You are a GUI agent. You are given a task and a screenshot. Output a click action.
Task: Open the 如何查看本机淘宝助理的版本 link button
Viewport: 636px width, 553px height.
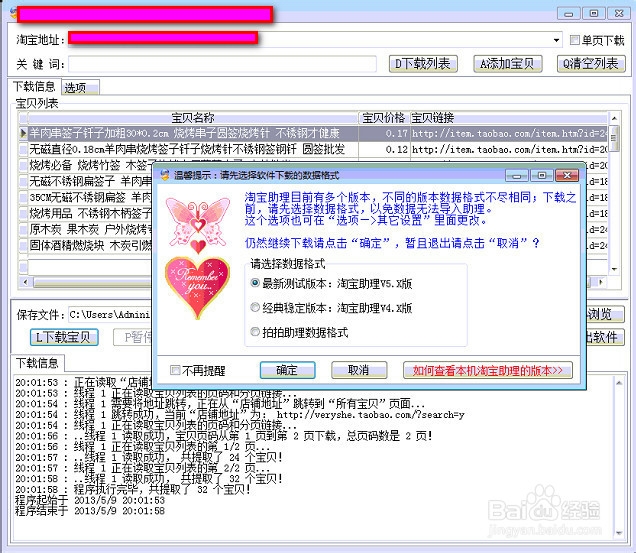pyautogui.click(x=488, y=370)
